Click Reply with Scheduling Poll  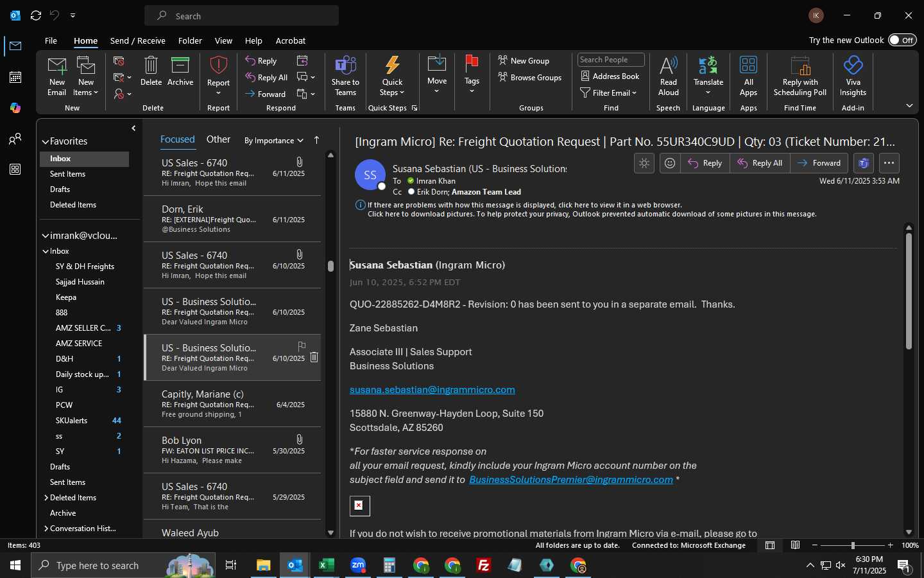[x=800, y=76]
